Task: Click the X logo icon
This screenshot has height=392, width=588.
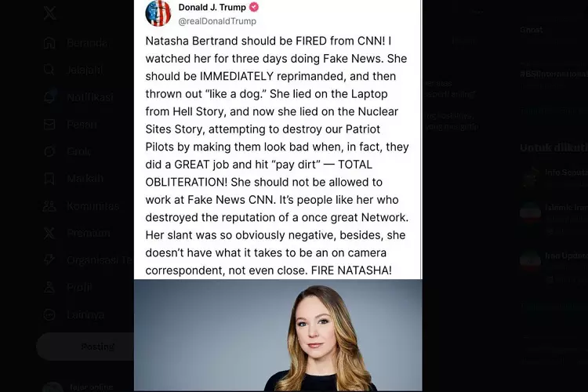Action: [x=50, y=13]
